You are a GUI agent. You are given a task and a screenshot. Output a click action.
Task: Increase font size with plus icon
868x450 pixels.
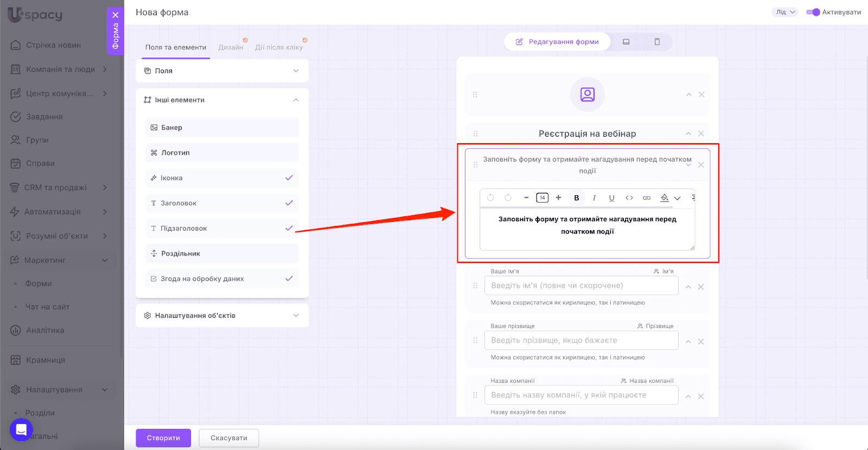click(558, 198)
